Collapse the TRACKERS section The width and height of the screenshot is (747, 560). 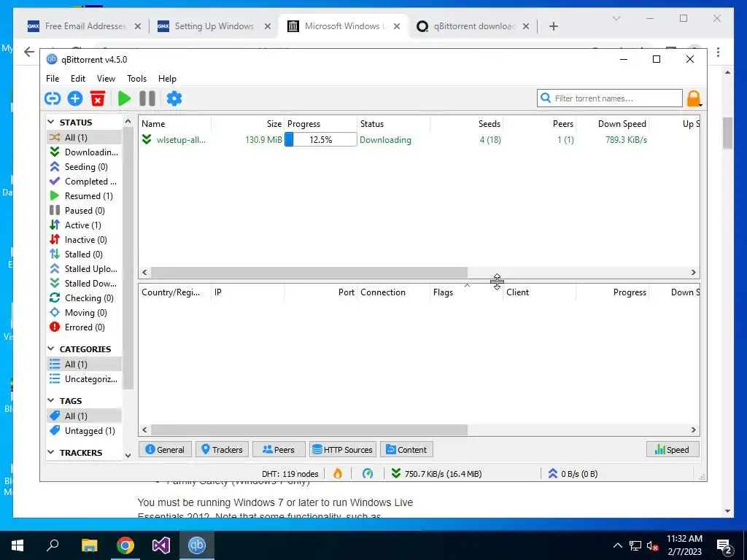51,452
